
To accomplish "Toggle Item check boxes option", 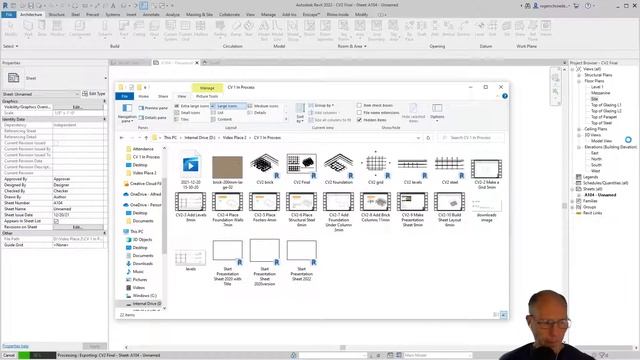I will (359, 105).
